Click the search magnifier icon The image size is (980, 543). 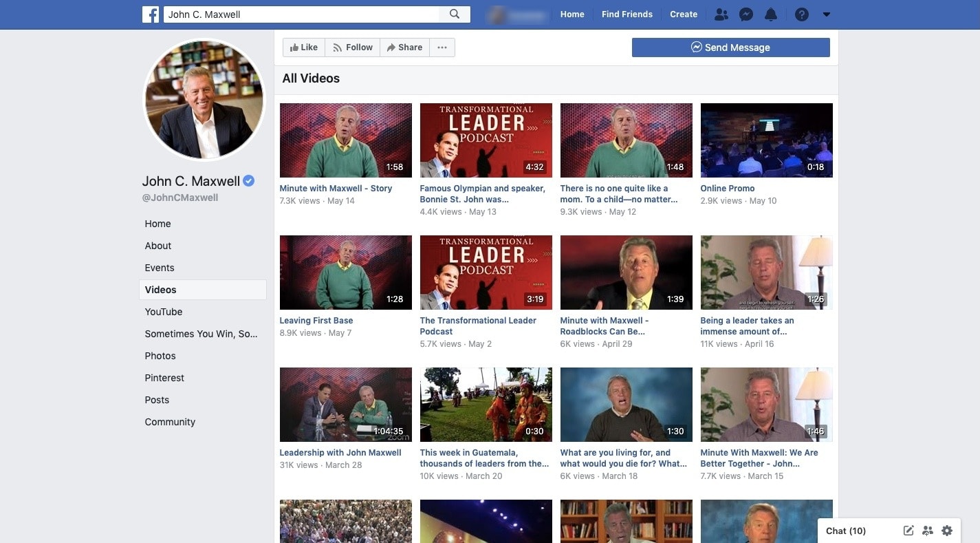455,14
